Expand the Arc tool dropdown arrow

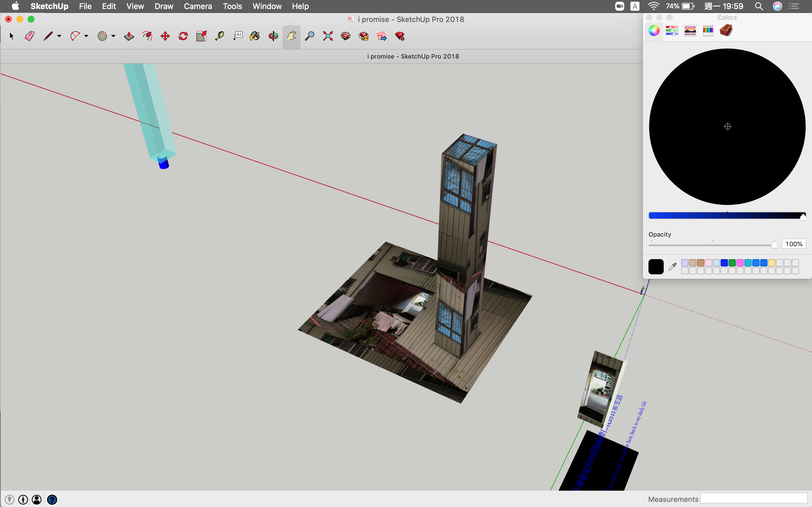pos(86,36)
